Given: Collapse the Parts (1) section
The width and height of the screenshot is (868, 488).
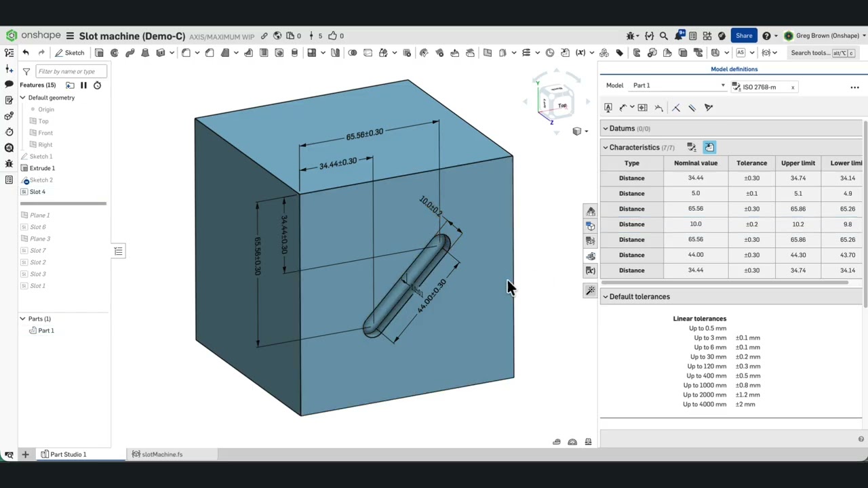Looking at the screenshot, I should point(22,319).
